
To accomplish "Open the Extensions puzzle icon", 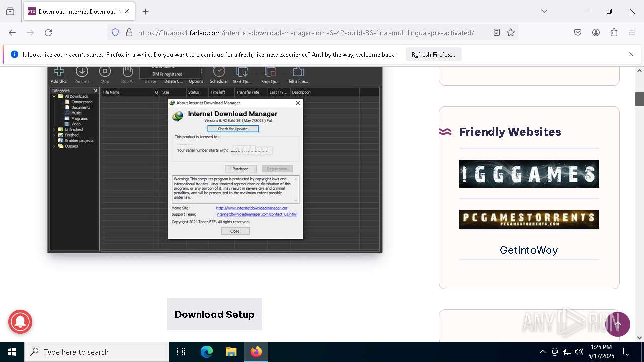I will coord(614,33).
